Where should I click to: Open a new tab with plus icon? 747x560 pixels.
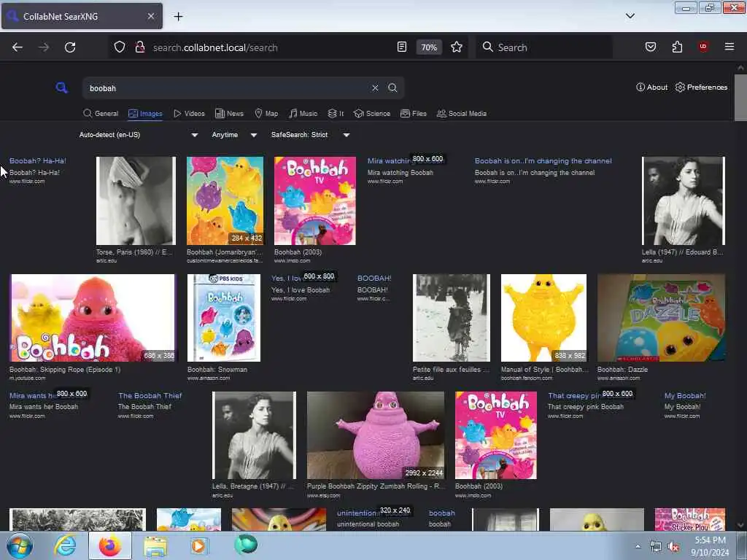(x=178, y=17)
